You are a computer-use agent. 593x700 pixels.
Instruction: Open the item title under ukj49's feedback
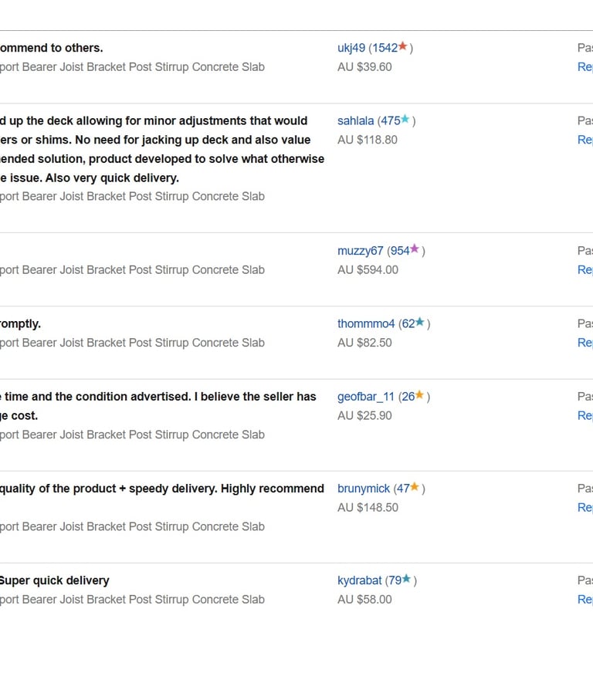[131, 67]
